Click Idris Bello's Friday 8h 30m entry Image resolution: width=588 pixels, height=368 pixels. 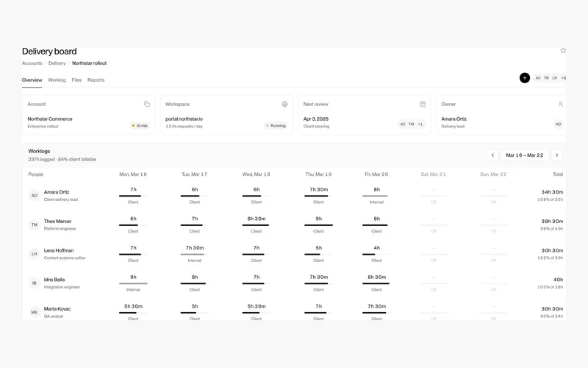pos(376,283)
